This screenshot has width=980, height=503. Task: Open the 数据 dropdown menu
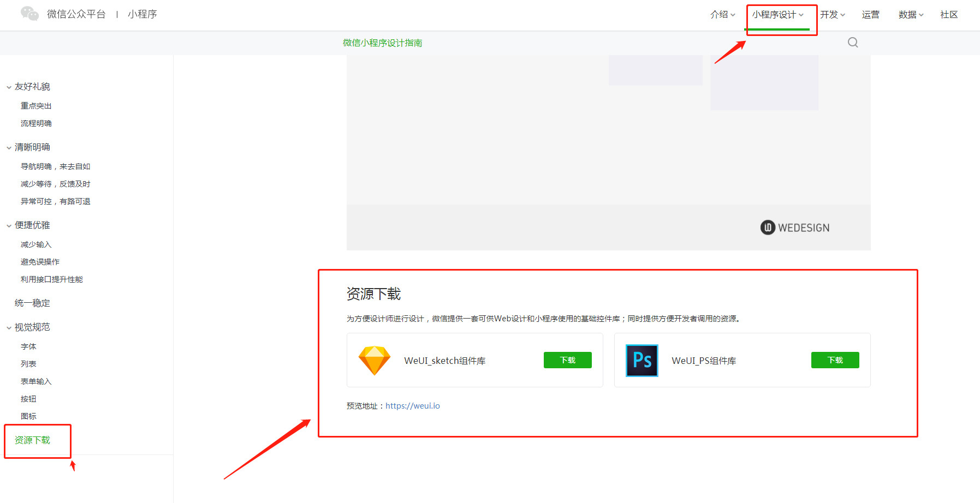[x=911, y=15]
